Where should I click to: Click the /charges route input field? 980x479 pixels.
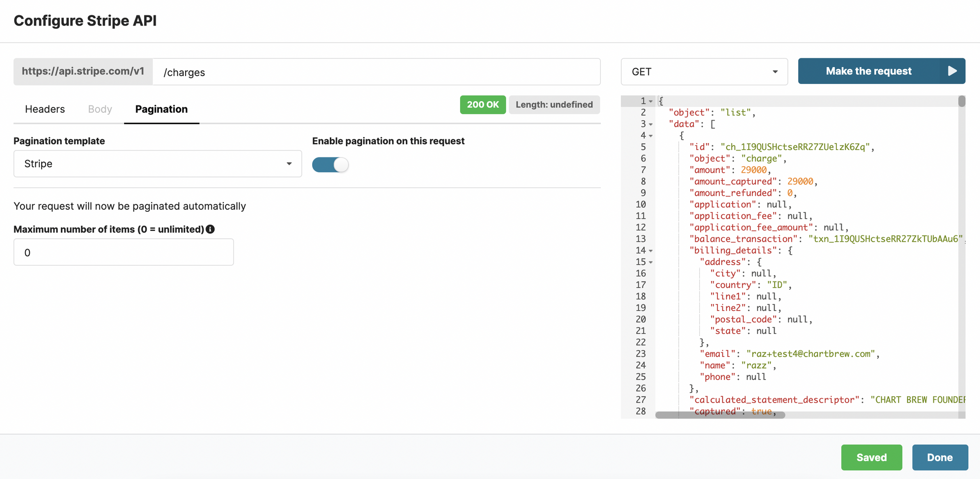[x=376, y=72]
